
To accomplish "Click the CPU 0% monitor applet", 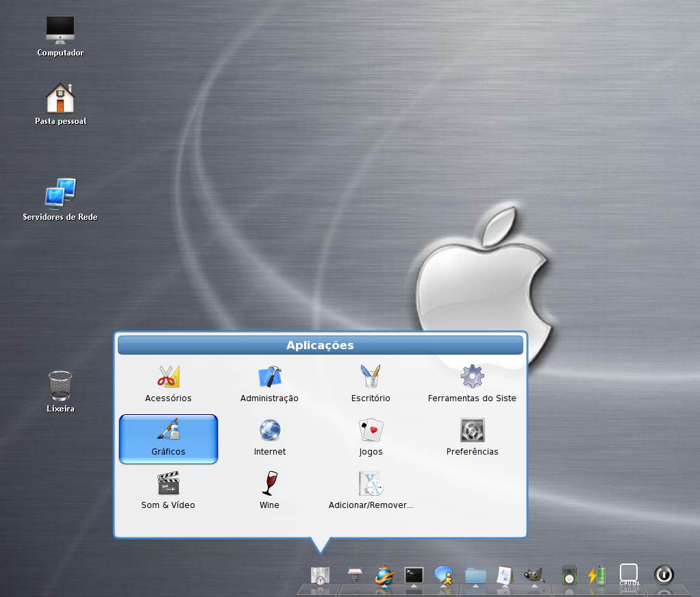I will (x=629, y=574).
